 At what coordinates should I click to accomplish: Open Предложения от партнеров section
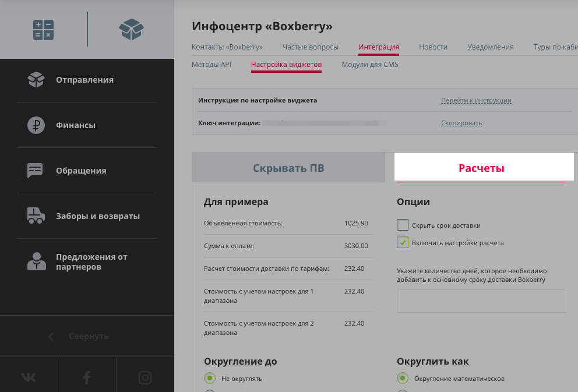pos(91,262)
